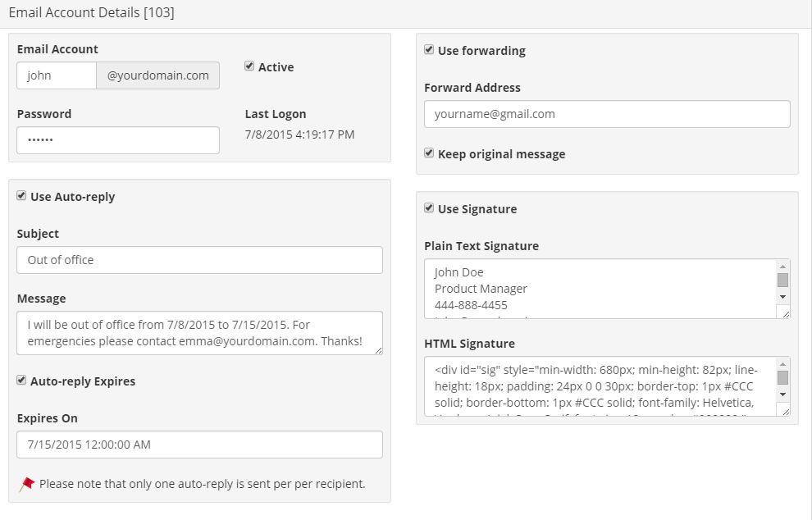812x520 pixels.
Task: Click the Plain Text Signature resize handle
Action: pos(785,313)
